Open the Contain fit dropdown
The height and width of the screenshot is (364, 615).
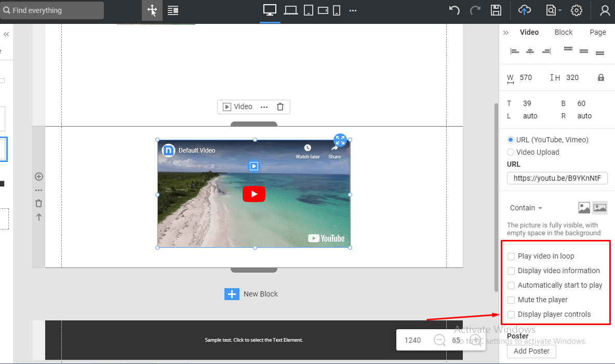click(x=525, y=207)
